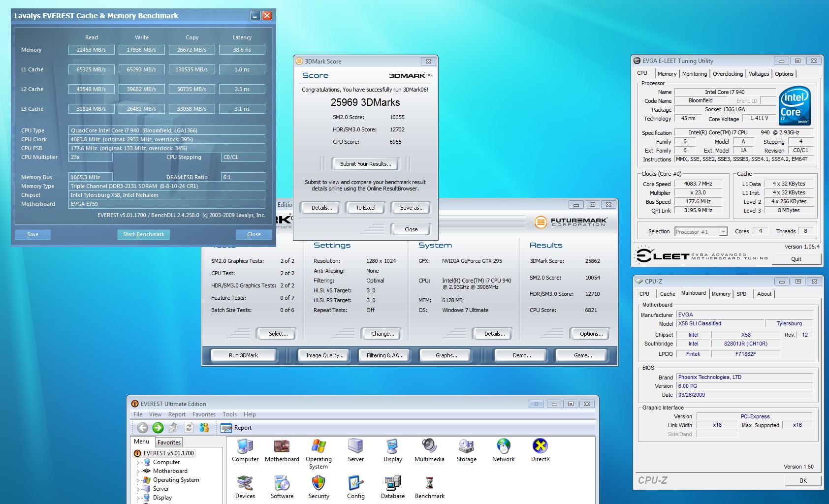The height and width of the screenshot is (504, 829).
Task: Click Save in Cache & Memory Benchmark
Action: (32, 234)
